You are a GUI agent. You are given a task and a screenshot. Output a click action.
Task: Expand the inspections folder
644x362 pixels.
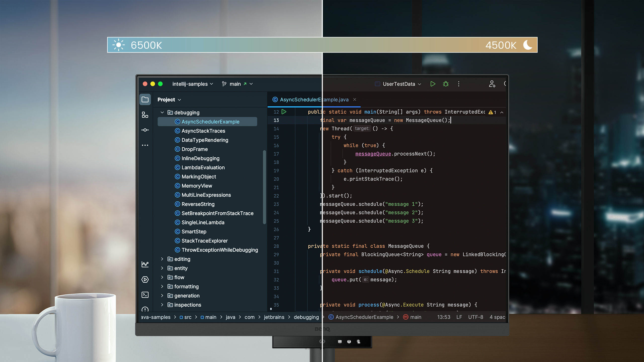tap(162, 305)
